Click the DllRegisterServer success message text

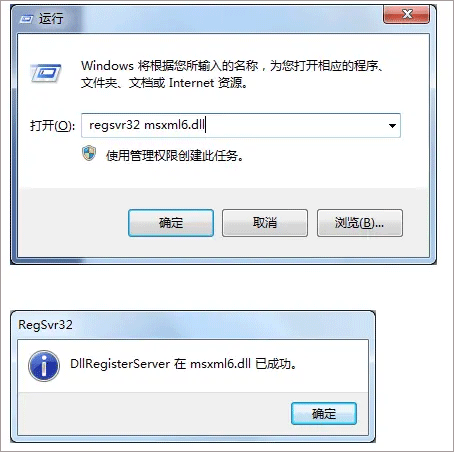pyautogui.click(x=183, y=364)
